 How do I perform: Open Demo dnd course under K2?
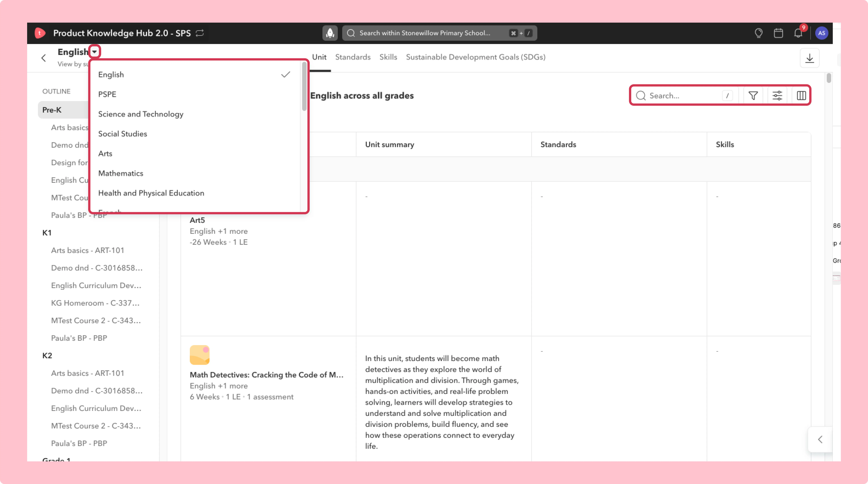97,391
